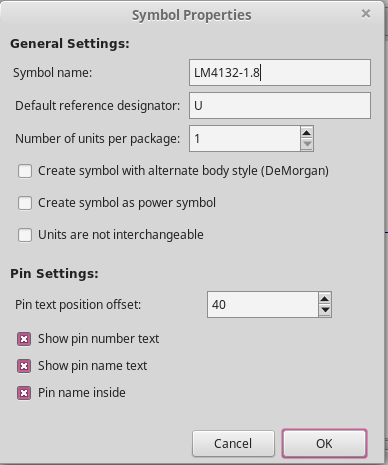Uncheck Show pin number text

pos(24,339)
